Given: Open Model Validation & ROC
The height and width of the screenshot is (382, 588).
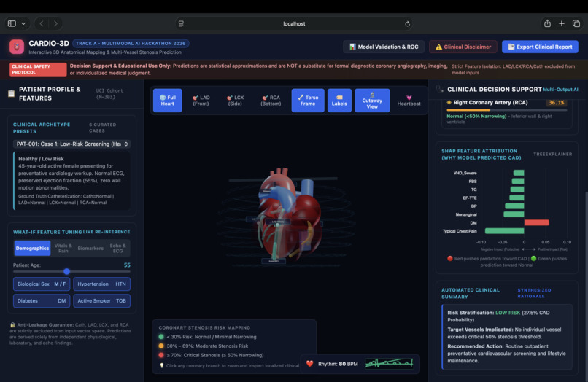Looking at the screenshot, I should [384, 47].
